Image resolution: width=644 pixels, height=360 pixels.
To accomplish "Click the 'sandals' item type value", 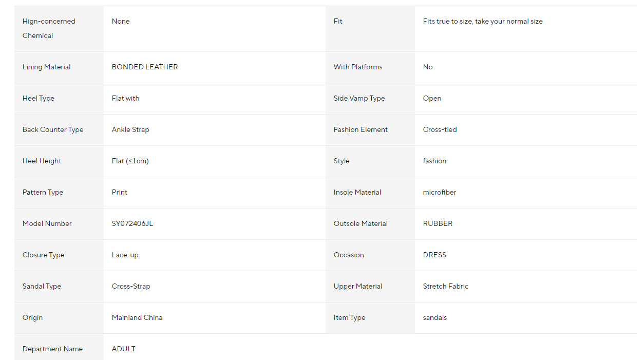I will pos(435,318).
